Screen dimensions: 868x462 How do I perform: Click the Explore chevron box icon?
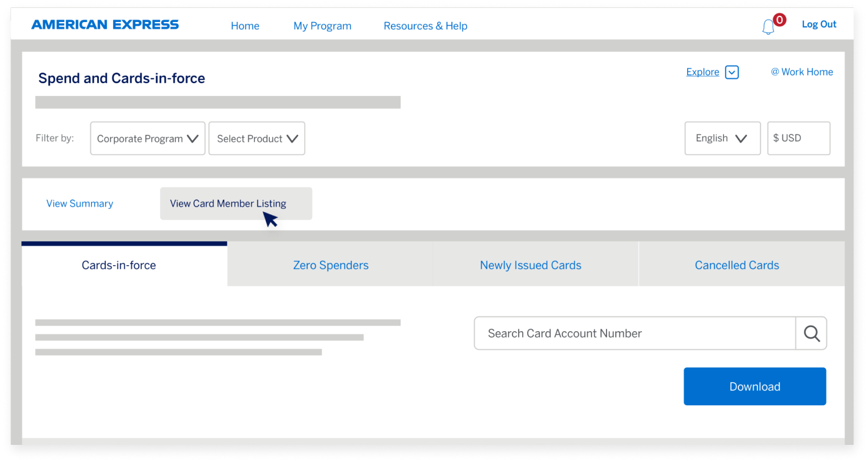click(732, 72)
